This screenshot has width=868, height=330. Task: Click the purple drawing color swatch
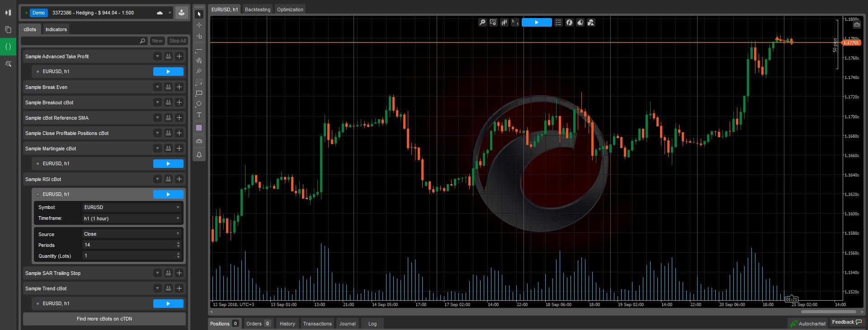click(199, 128)
